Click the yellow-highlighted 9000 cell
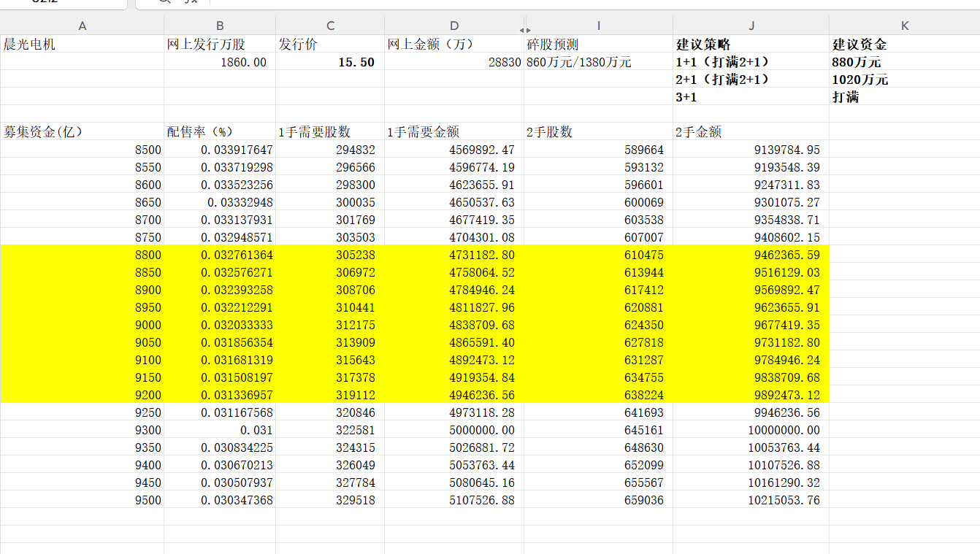The width and height of the screenshot is (980, 554). point(82,325)
